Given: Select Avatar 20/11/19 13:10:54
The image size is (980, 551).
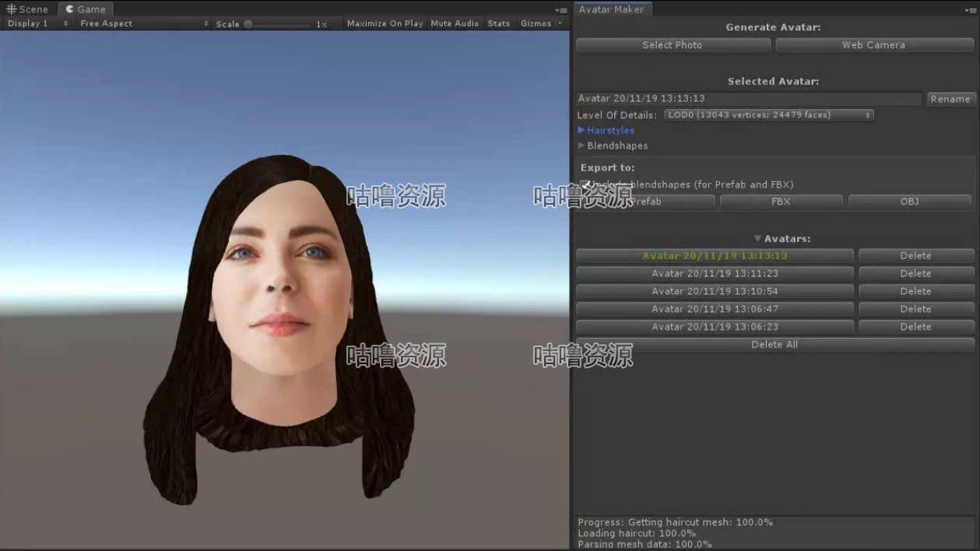Looking at the screenshot, I should pyautogui.click(x=715, y=291).
